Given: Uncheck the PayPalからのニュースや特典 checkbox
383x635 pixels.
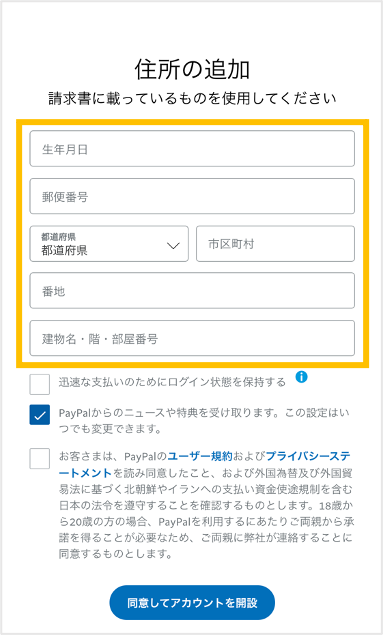Looking at the screenshot, I should click(x=40, y=415).
